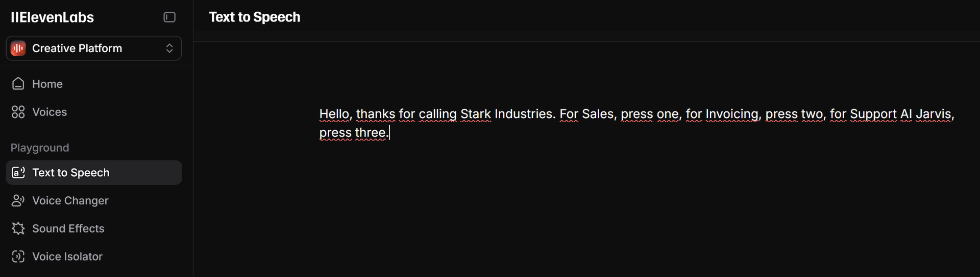Open Sound Effects label in Playground

[68, 228]
